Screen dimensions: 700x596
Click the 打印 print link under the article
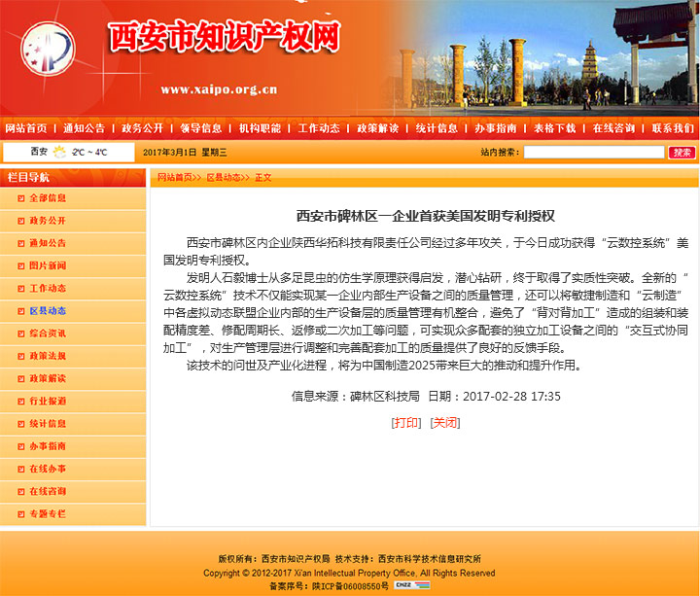406,423
